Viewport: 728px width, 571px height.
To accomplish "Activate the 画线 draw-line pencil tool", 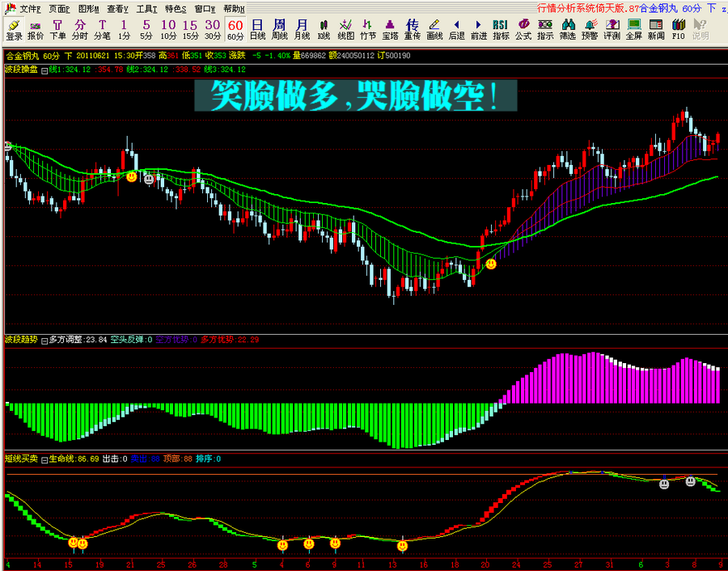I will click(x=434, y=30).
